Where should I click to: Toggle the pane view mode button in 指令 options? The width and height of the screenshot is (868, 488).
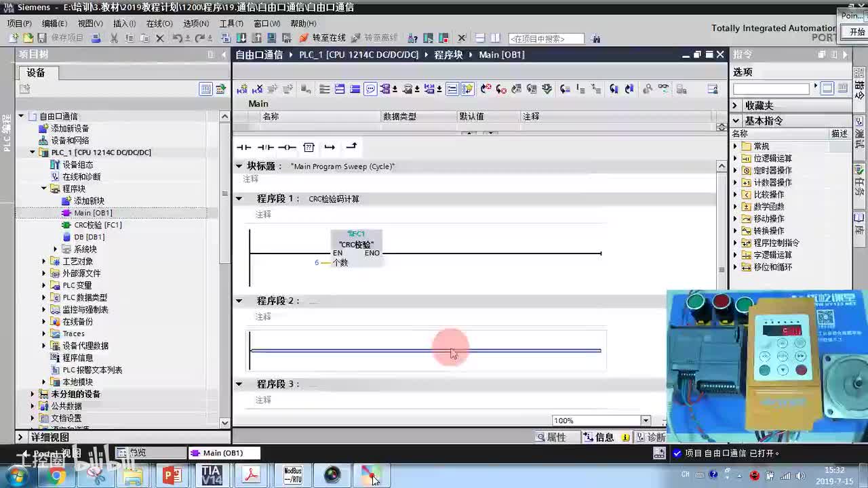[827, 88]
